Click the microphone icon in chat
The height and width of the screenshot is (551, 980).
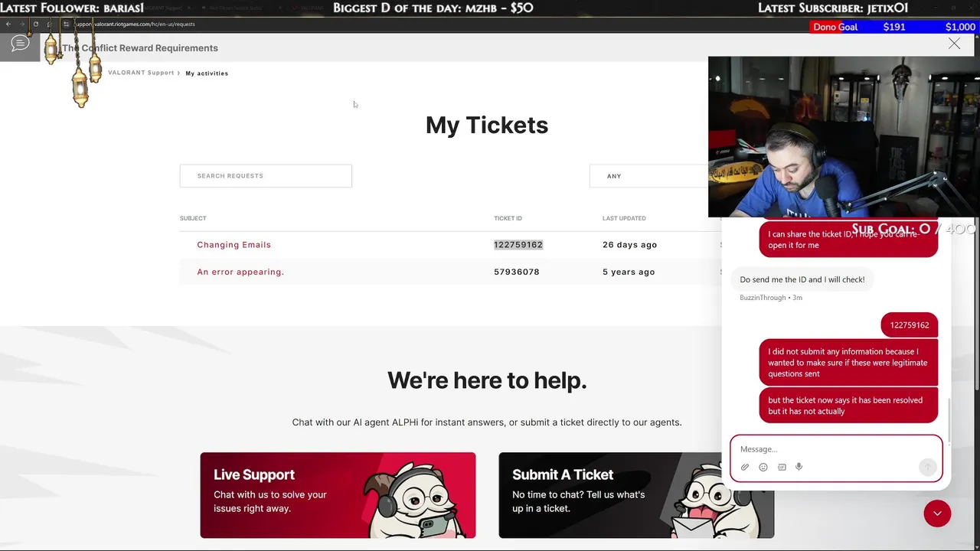point(799,467)
